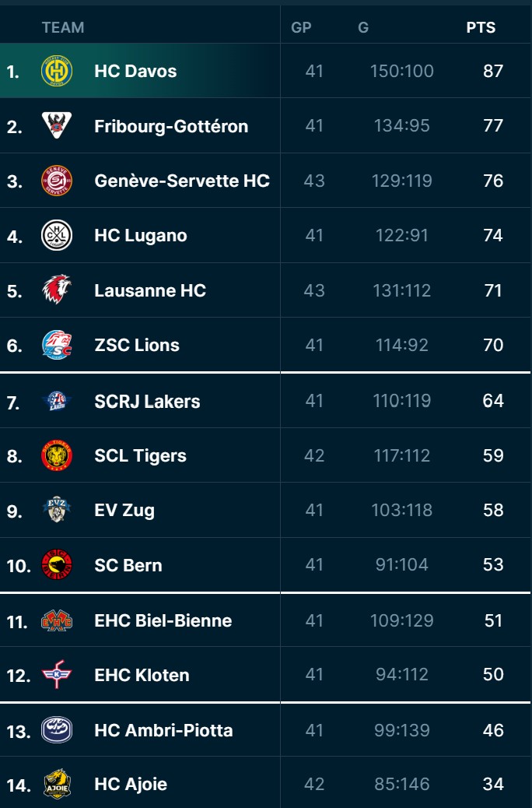Screen dimensions: 532x808
Task: Sort table by PTS column header
Action: (x=481, y=28)
